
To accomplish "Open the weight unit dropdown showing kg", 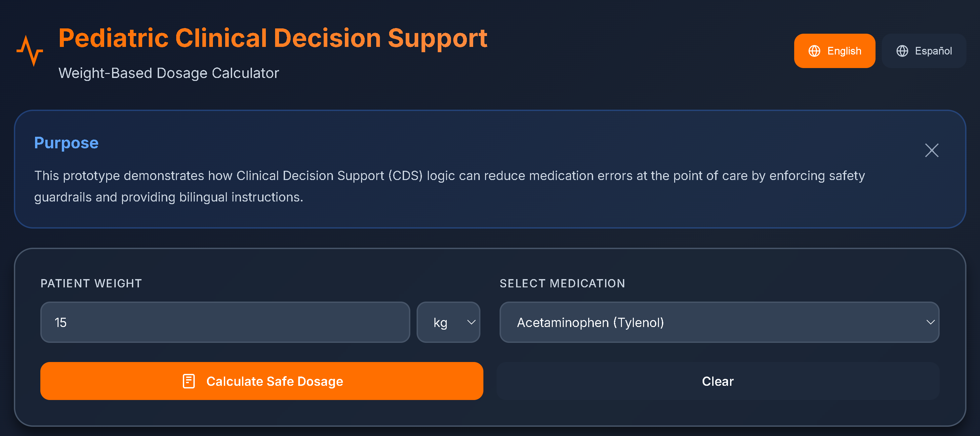I will (449, 322).
